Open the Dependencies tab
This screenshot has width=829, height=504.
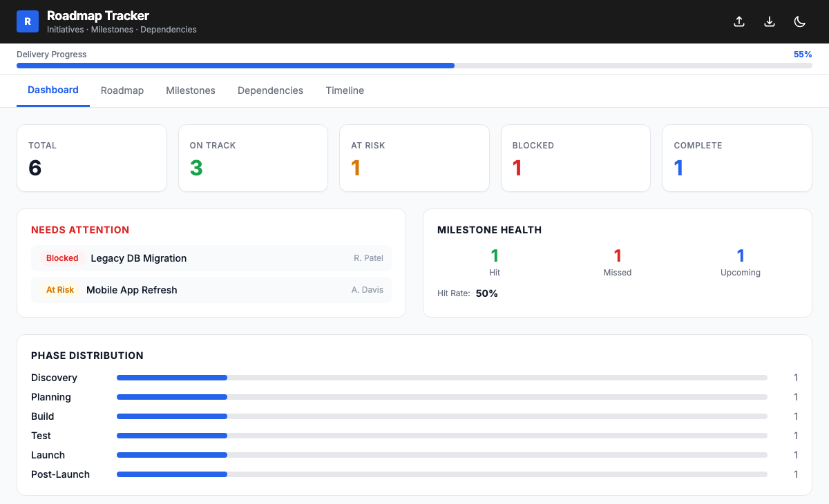[x=270, y=90]
